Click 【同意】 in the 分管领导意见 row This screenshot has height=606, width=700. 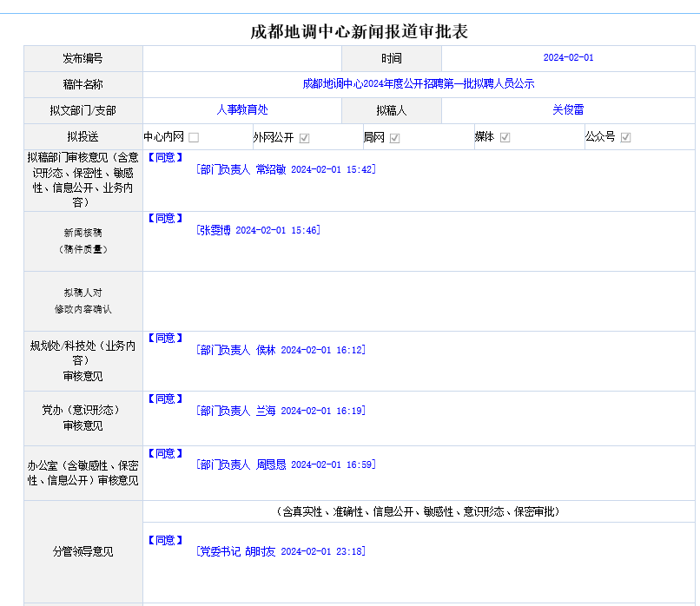click(165, 540)
